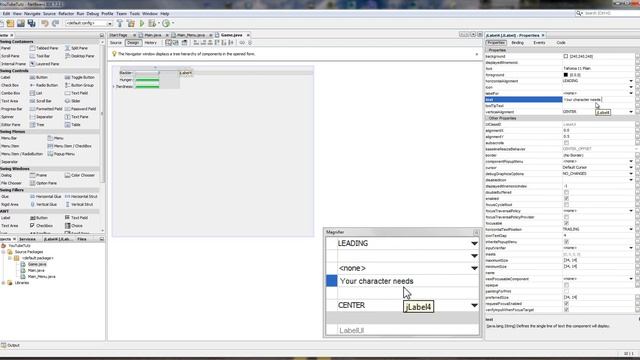Image resolution: width=640 pixels, height=360 pixels.
Task: Switch to the Main_Menu.java editor tab
Action: pos(191,35)
